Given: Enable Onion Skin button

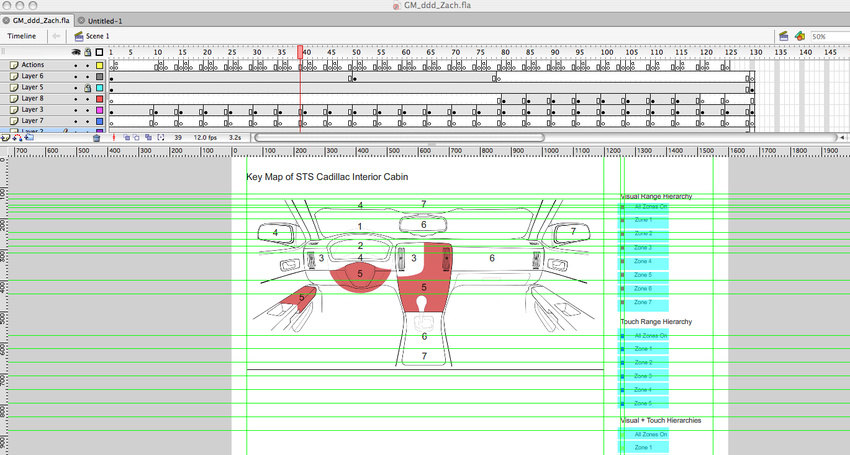Looking at the screenshot, I should (126, 138).
